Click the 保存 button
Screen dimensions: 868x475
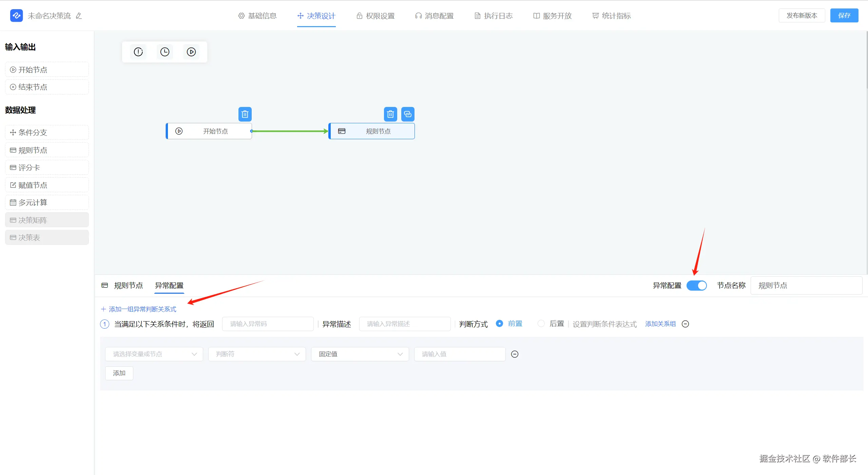844,16
